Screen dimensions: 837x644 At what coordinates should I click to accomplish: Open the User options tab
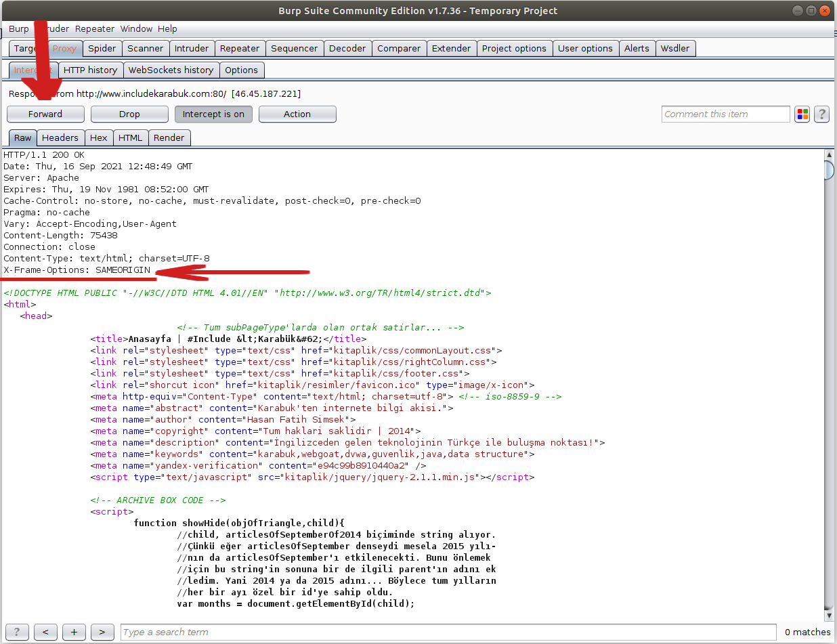pyautogui.click(x=585, y=49)
